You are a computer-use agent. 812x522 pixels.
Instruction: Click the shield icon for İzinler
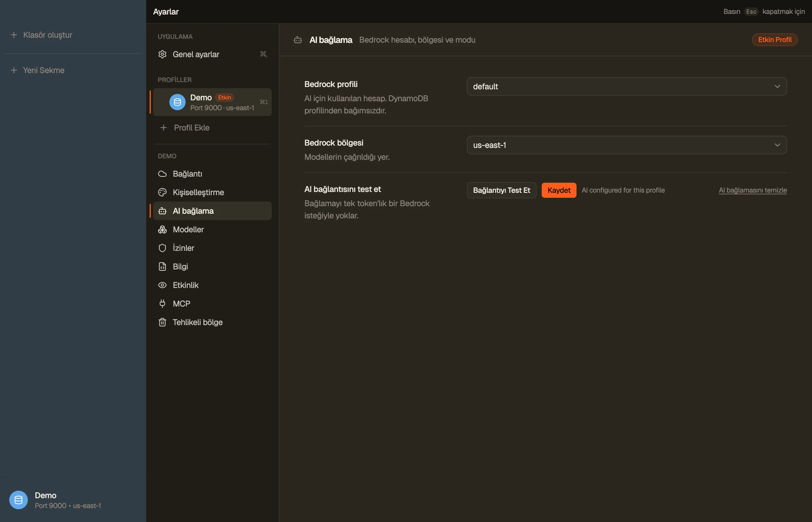click(162, 248)
